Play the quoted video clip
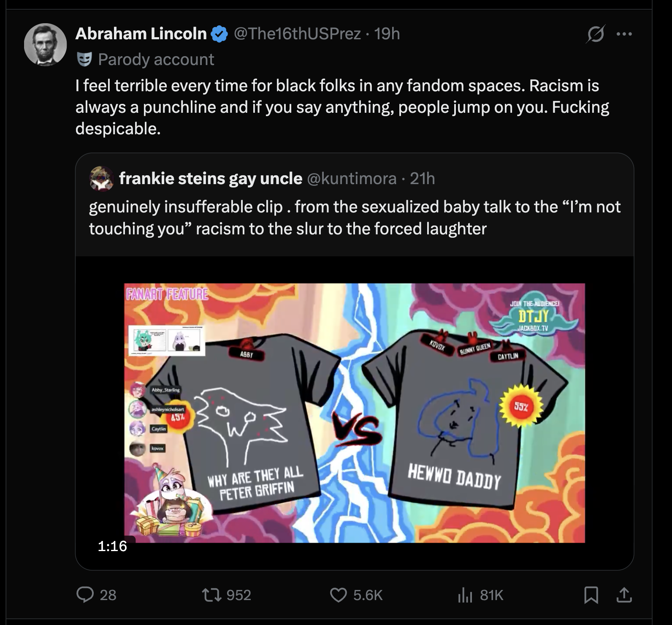 tap(355, 413)
